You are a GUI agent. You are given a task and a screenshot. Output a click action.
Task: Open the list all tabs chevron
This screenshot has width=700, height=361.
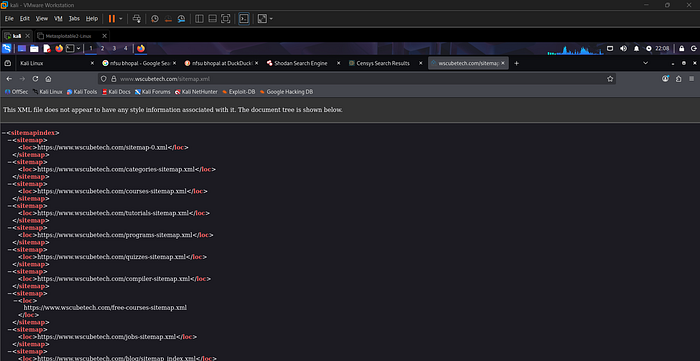(646, 63)
